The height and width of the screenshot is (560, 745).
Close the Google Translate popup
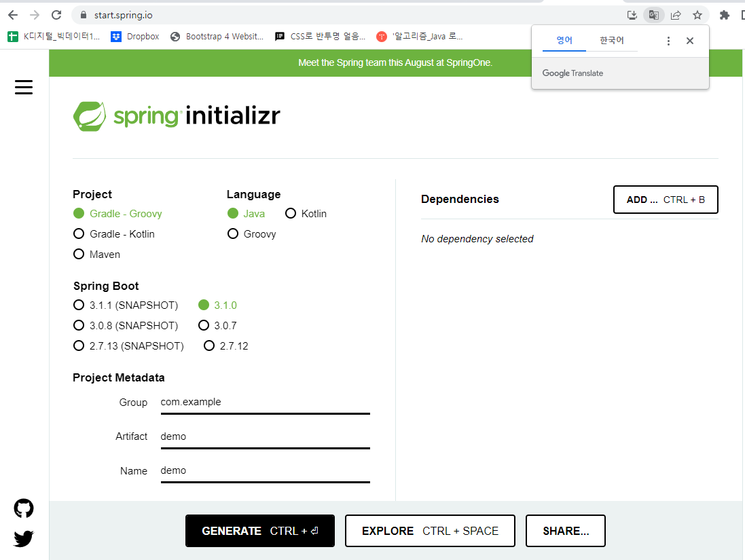[690, 41]
